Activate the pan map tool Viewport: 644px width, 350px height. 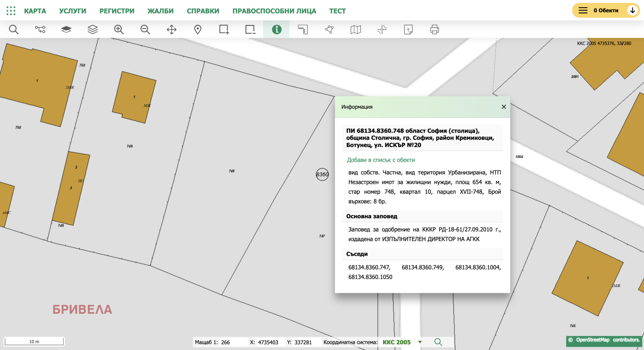click(x=171, y=29)
